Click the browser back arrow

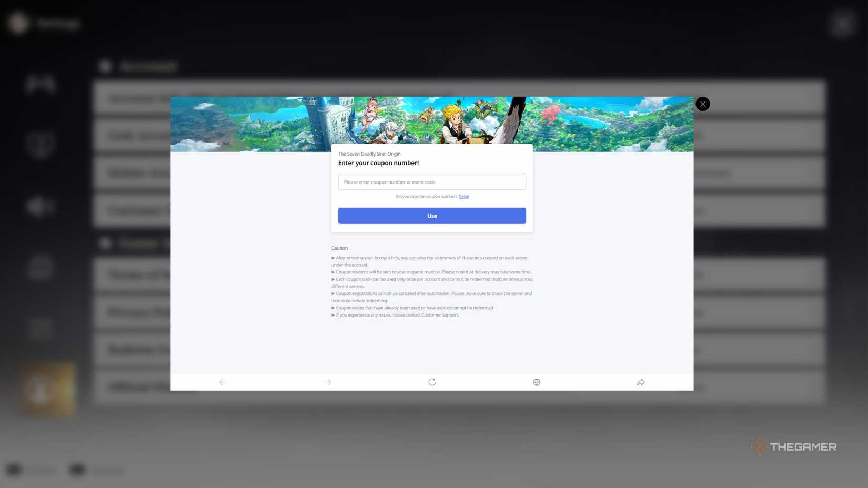pos(223,382)
